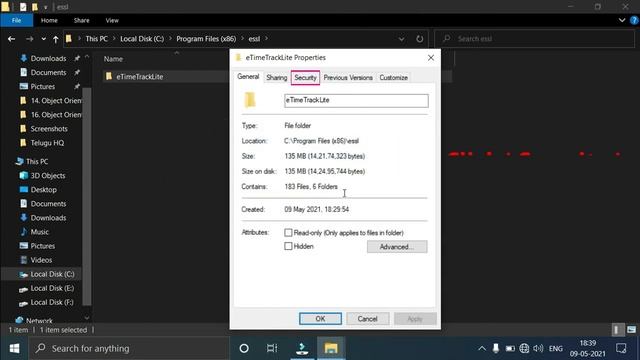
Task: Open the Previous Versions tab
Action: coord(348,78)
